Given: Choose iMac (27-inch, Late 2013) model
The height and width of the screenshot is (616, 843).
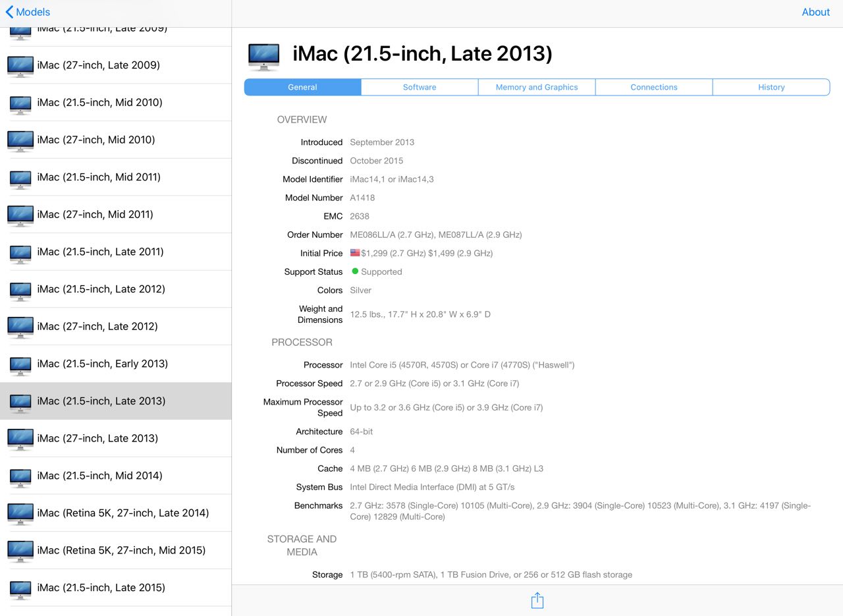Looking at the screenshot, I should (x=116, y=438).
